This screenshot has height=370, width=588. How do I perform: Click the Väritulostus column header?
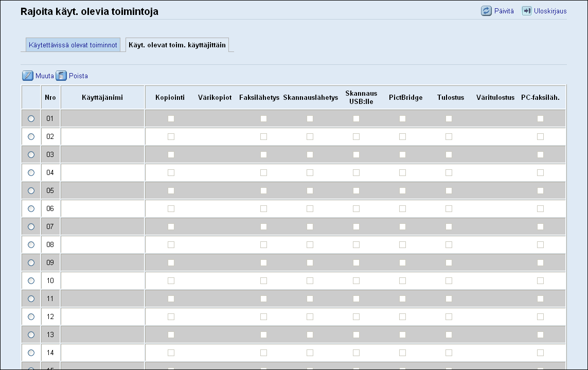pyautogui.click(x=495, y=98)
